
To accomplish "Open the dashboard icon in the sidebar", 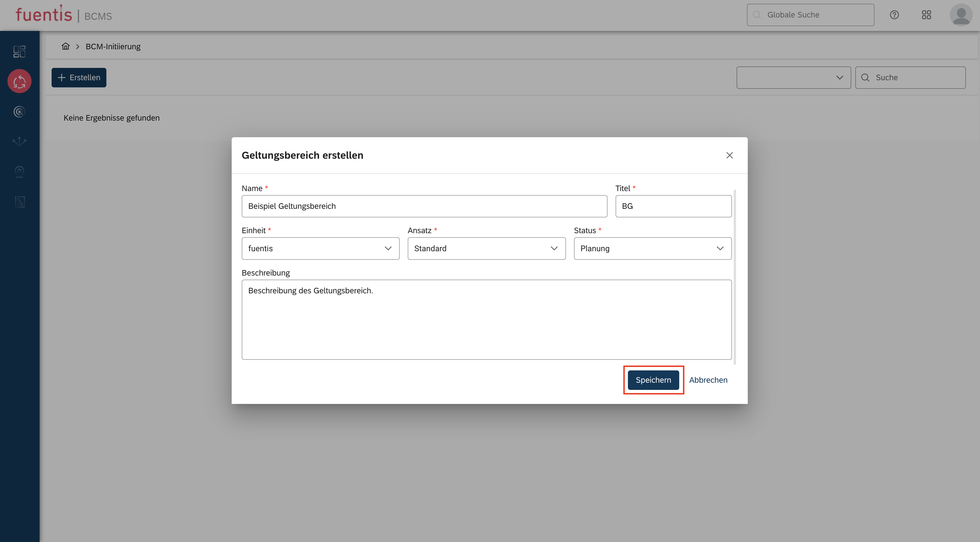I will (19, 51).
